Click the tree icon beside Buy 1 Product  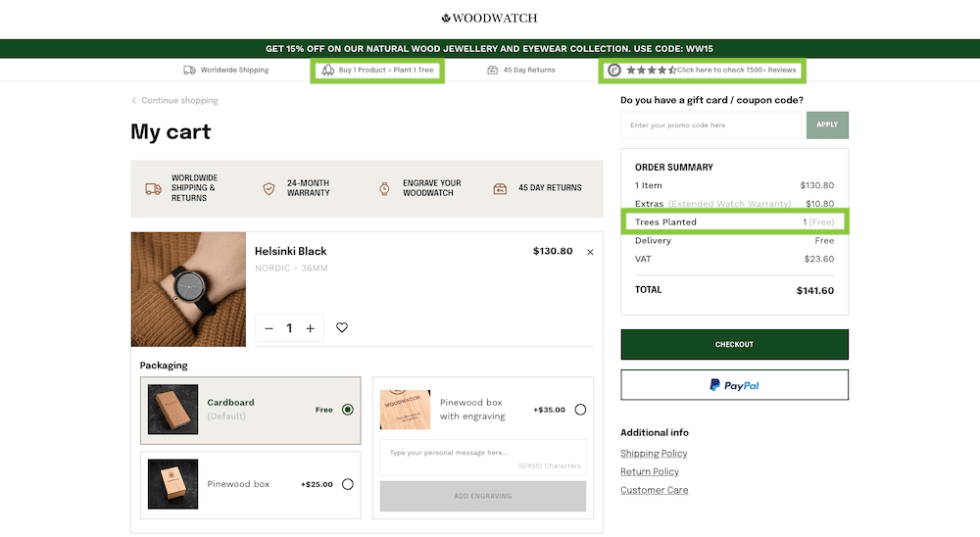coord(328,70)
